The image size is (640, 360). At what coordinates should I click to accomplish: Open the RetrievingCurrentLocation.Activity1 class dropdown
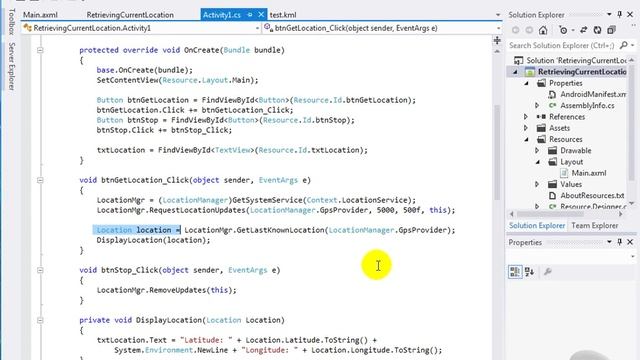tap(257, 28)
